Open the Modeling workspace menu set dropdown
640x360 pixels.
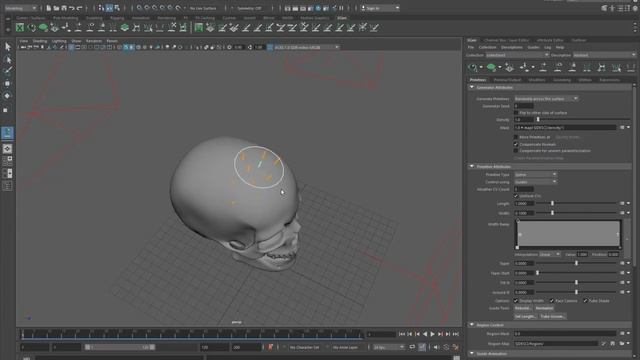[x=20, y=8]
